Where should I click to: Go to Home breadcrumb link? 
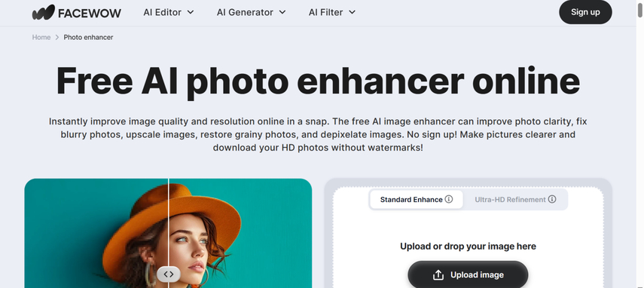41,38
